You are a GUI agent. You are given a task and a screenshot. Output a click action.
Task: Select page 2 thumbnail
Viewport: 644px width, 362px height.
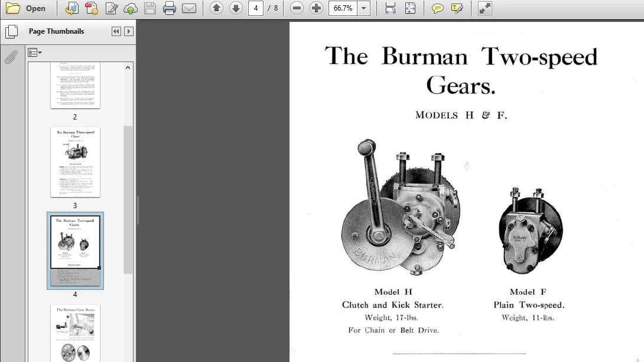(75, 85)
